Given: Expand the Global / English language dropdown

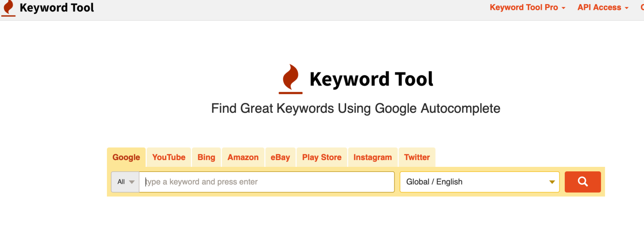Looking at the screenshot, I should [479, 182].
